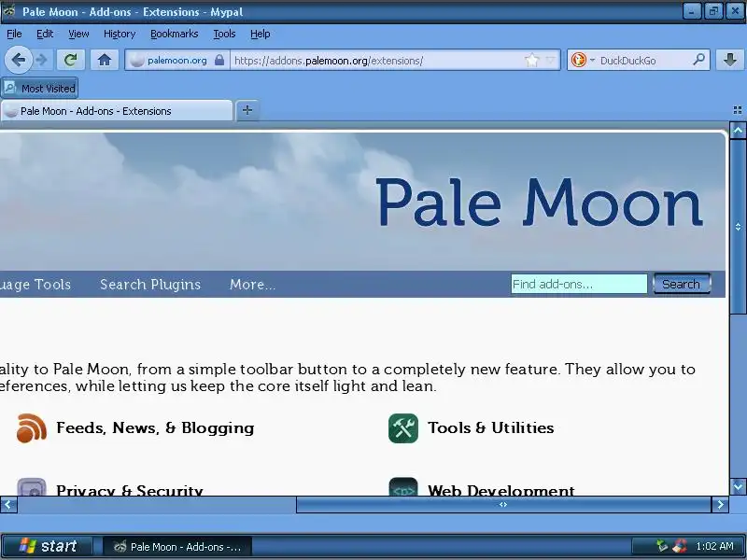Viewport: 747px width, 560px height.
Task: Click the Feeds, News, & Blogging RSS icon
Action: click(32, 428)
